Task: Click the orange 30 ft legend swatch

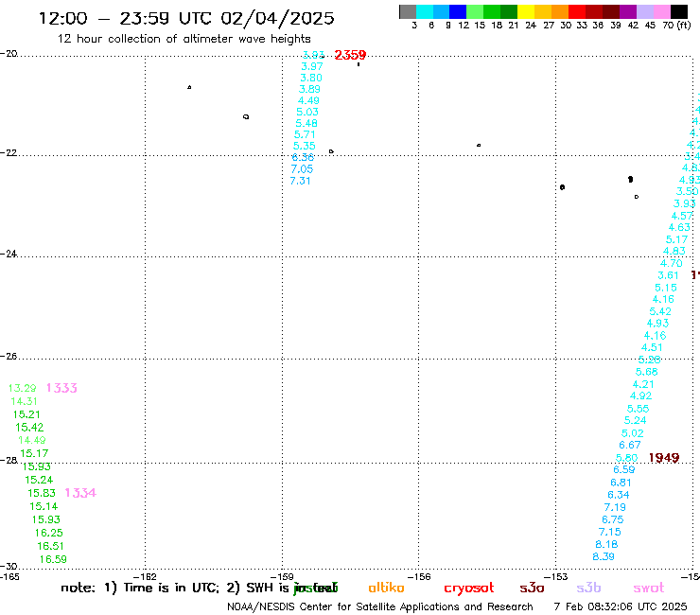Action: (560, 11)
